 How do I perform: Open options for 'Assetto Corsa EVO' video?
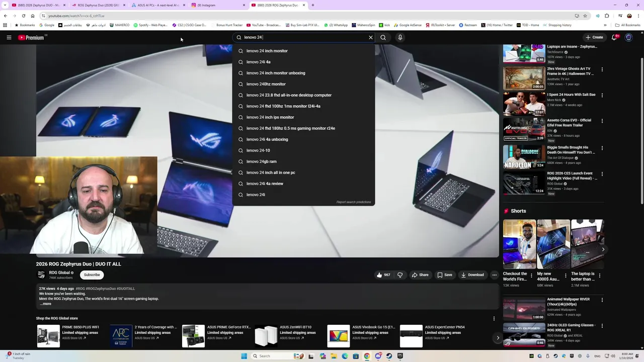coord(602,121)
